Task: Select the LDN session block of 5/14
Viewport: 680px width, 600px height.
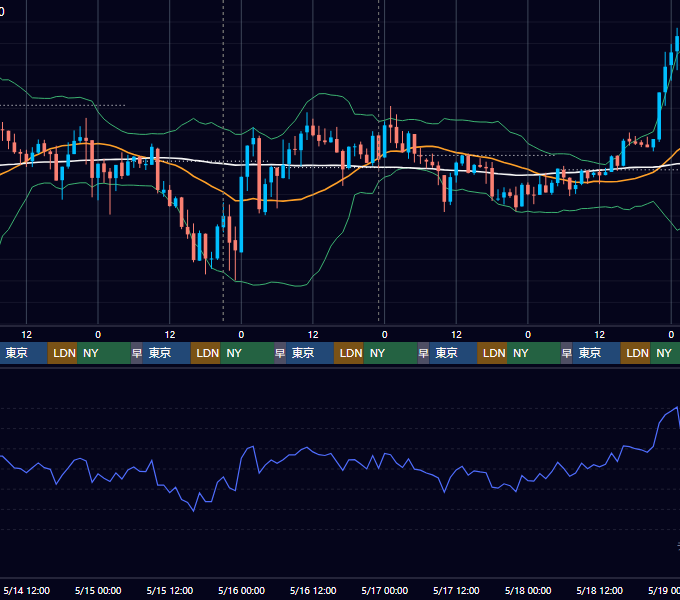Action: [62, 353]
